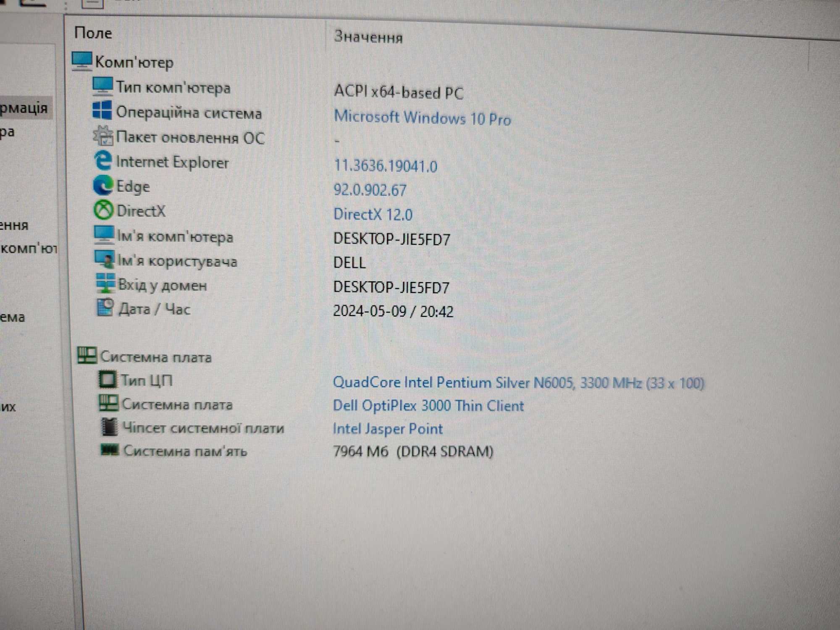Click the 7964 МБ (DDR4 SDRAM) value
Screen dimensions: 840x630
(x=413, y=451)
